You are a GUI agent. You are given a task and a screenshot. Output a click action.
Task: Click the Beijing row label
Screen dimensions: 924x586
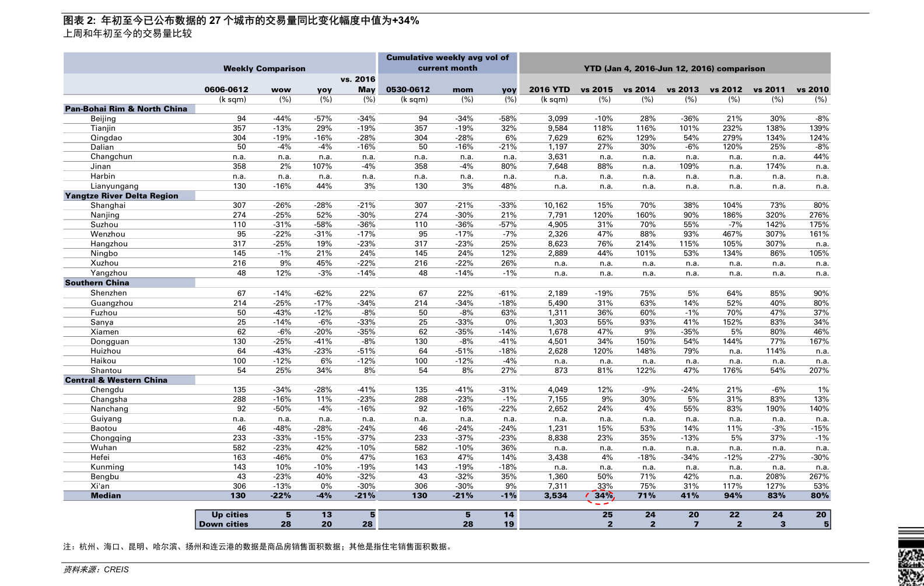(x=103, y=118)
